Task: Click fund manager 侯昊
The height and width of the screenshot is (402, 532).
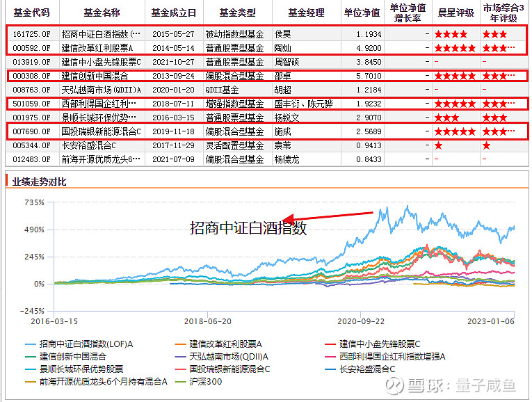Action: [282, 34]
